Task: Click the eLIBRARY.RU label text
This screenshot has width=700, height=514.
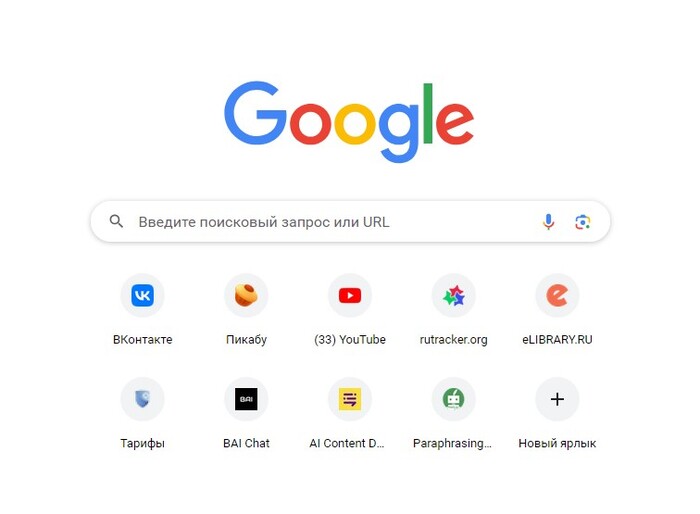Action: (x=557, y=340)
